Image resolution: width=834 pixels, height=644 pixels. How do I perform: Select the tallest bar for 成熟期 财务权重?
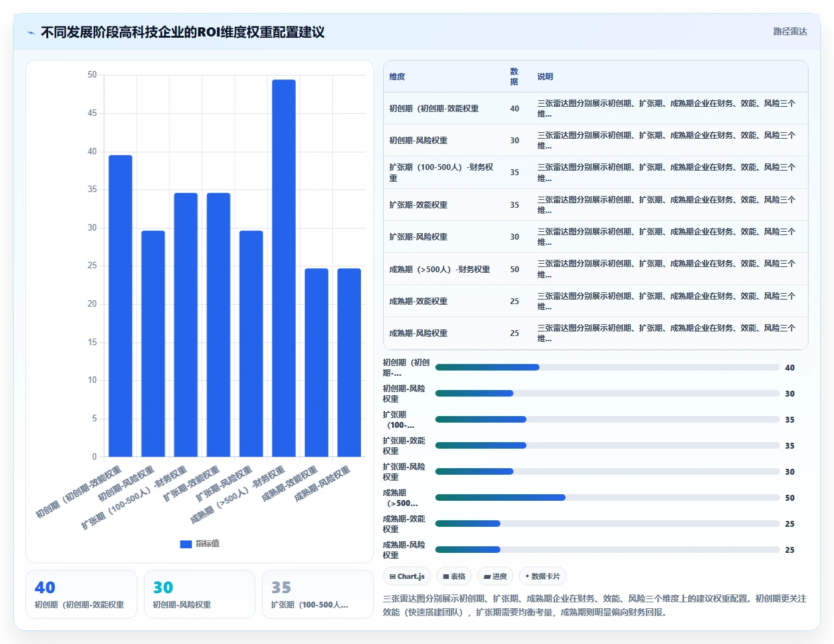pyautogui.click(x=283, y=268)
